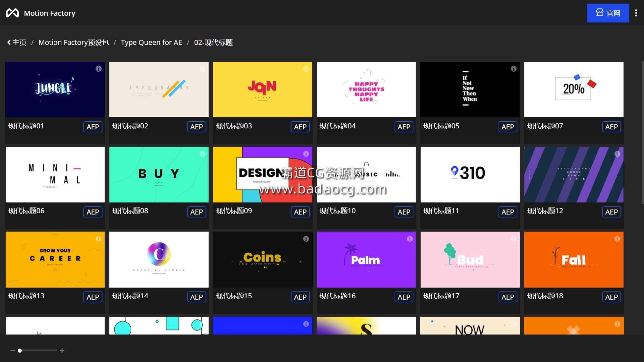
Task: Show info icon on 现代标题08
Action: click(202, 154)
